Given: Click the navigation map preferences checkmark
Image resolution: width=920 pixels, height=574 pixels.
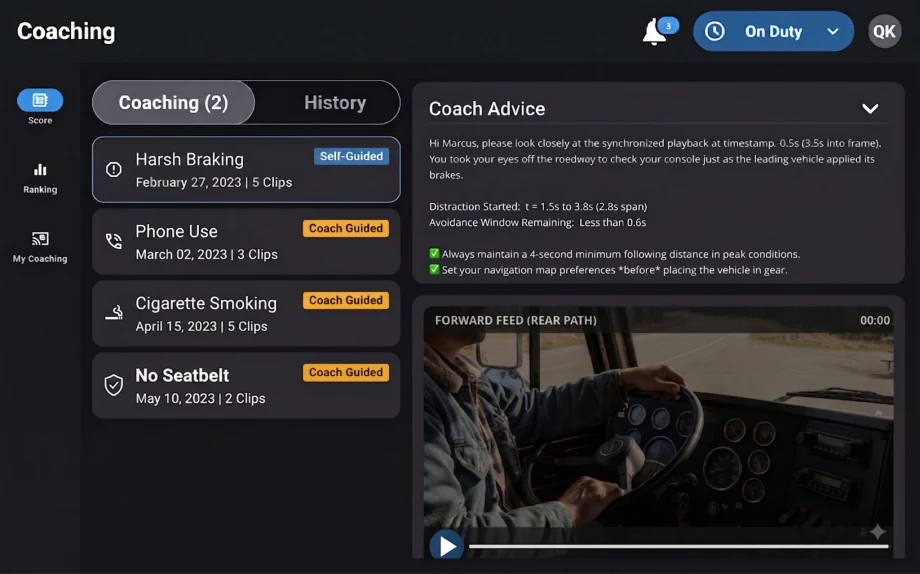Looking at the screenshot, I should click(434, 269).
